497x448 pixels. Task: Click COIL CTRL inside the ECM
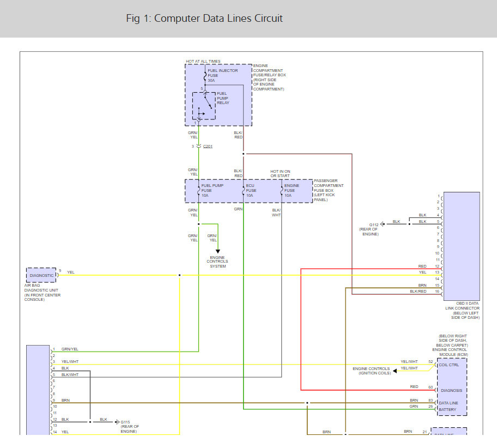pyautogui.click(x=449, y=365)
